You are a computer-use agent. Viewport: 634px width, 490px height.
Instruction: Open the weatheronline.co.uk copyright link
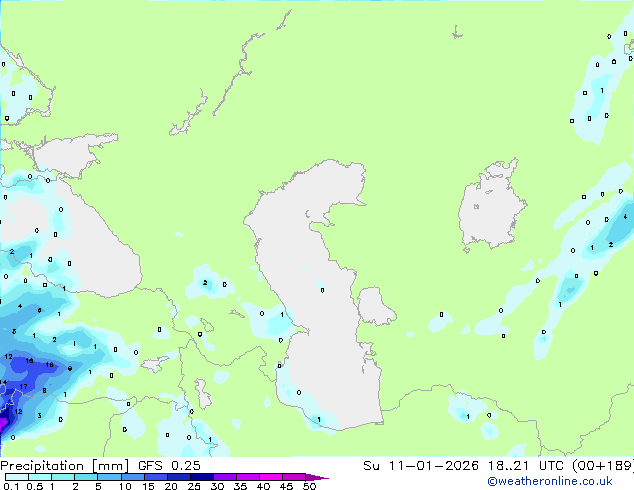coord(550,481)
